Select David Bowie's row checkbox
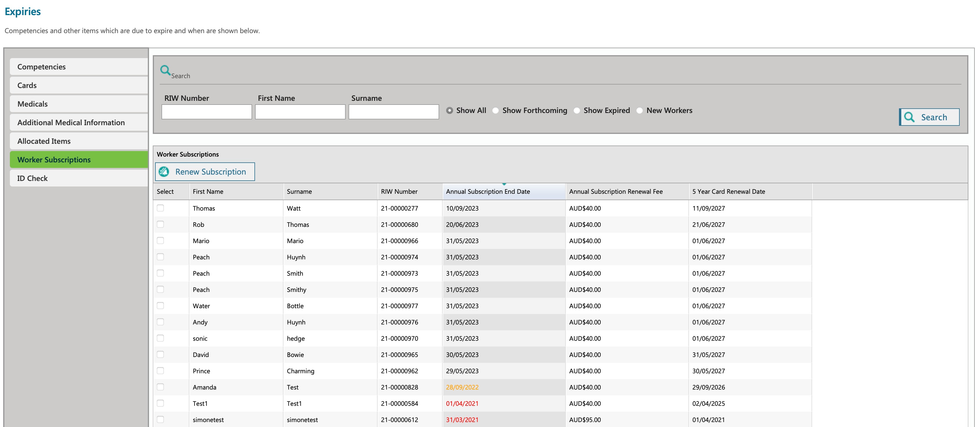This screenshot has width=980, height=427. [x=161, y=354]
